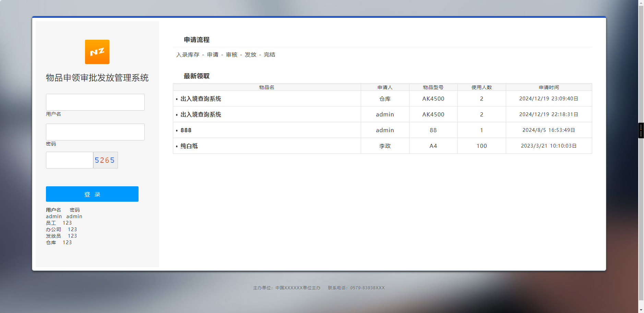Open the 888 item entry
The width and height of the screenshot is (644, 313).
pyautogui.click(x=186, y=130)
